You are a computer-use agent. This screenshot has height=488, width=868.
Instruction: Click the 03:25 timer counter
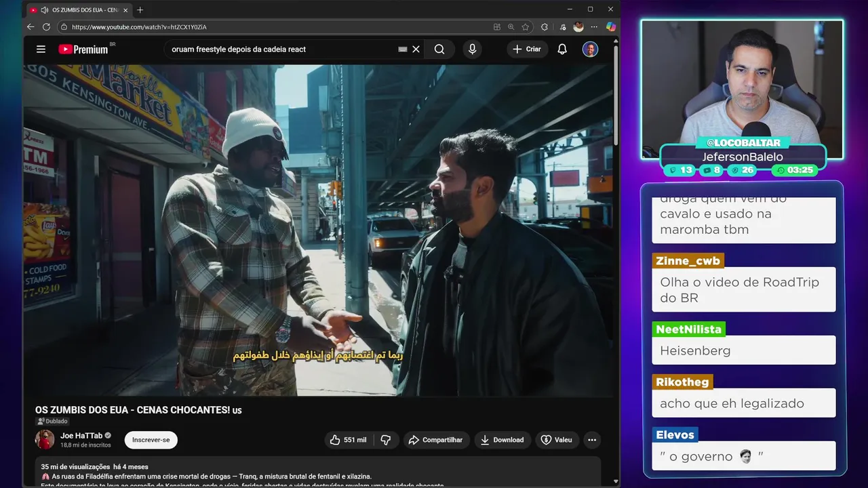coord(795,170)
